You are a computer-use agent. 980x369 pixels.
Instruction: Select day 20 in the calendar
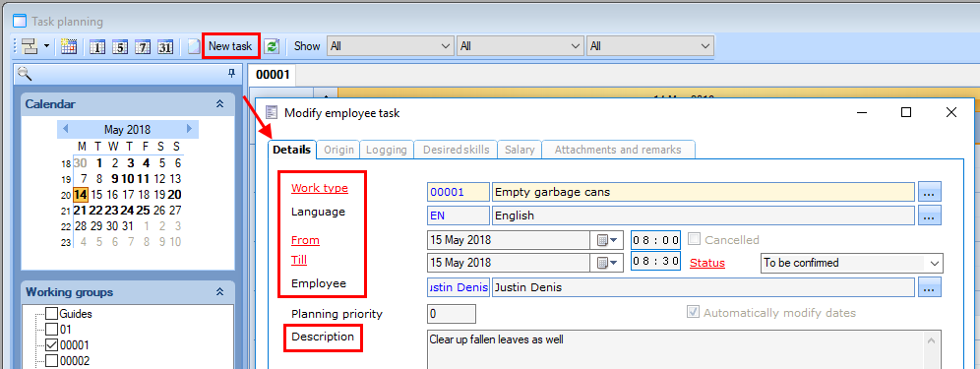point(175,195)
